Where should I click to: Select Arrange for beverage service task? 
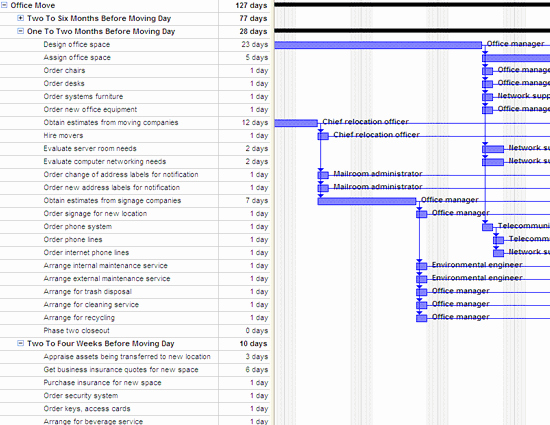tap(93, 421)
